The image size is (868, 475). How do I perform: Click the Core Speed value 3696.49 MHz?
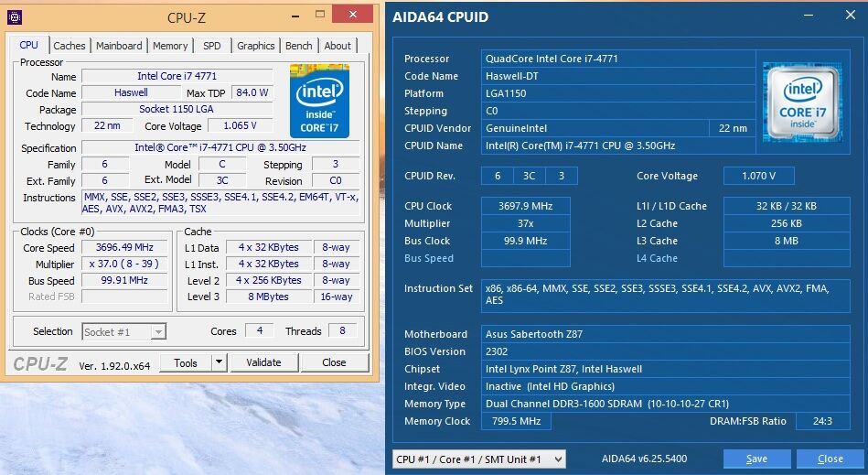pos(124,247)
